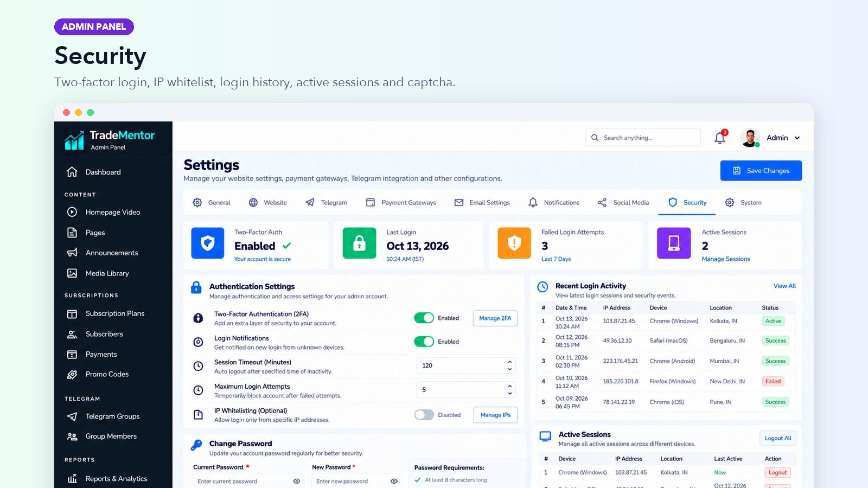The width and height of the screenshot is (868, 488).
Task: Increase Session Timeout with up arrow
Action: (x=510, y=362)
